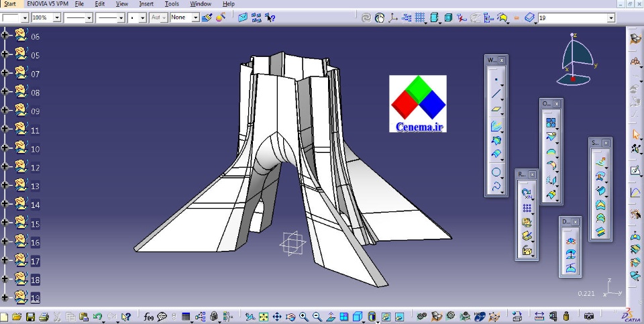Select the Intersection tool in Wireframe toolbar

coord(496,141)
